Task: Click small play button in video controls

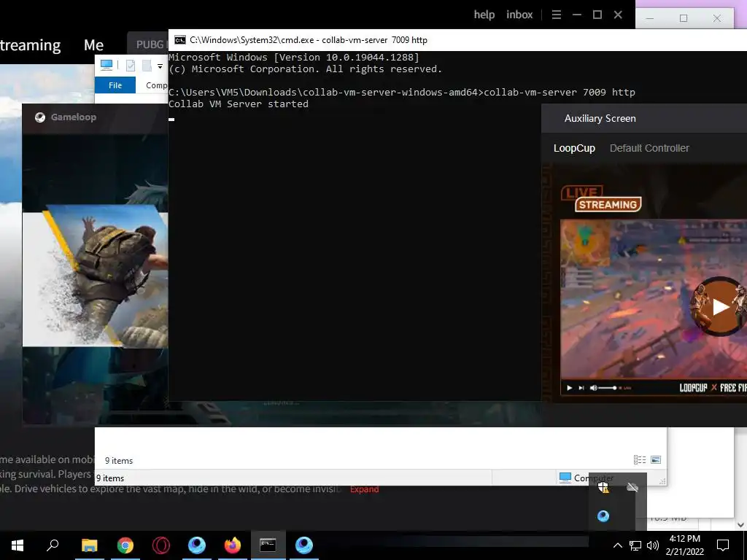Action: pos(569,388)
